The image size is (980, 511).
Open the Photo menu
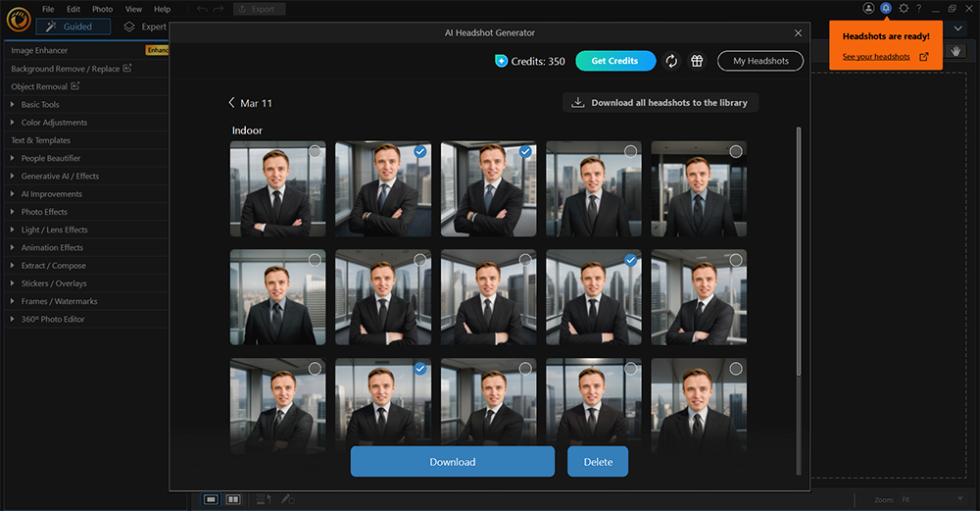(x=103, y=9)
